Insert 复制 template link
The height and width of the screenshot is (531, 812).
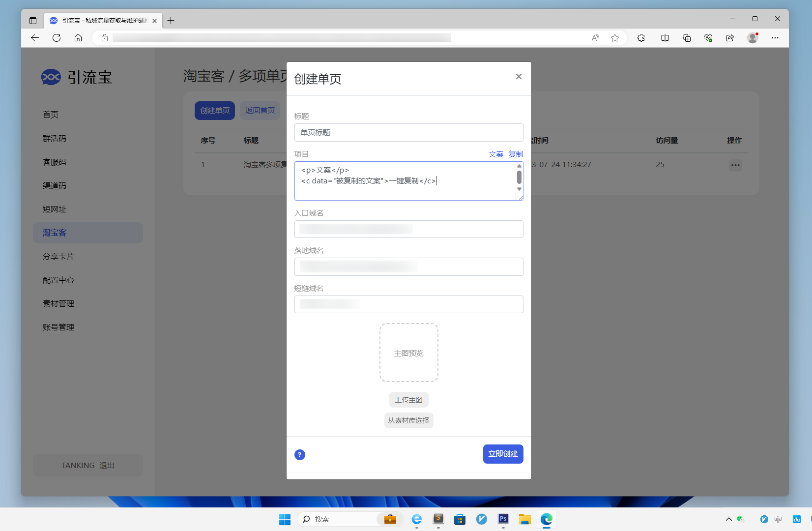point(516,154)
